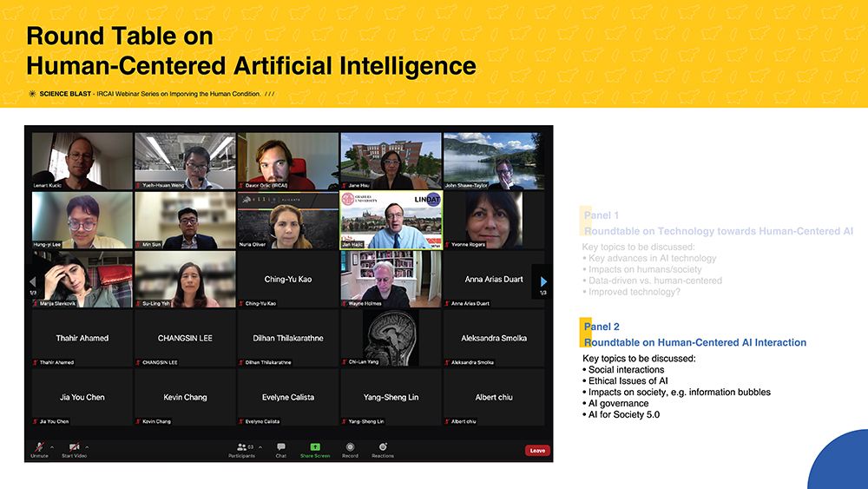
Task: Start recording with the Record icon
Action: tap(350, 447)
